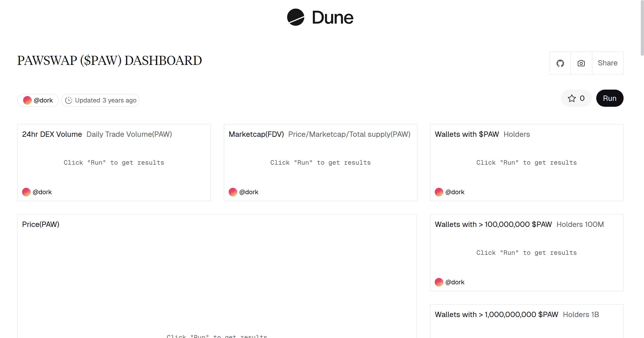Open Marketcap(FDV) title link
Viewport: 644px width, 338px height.
click(256, 134)
